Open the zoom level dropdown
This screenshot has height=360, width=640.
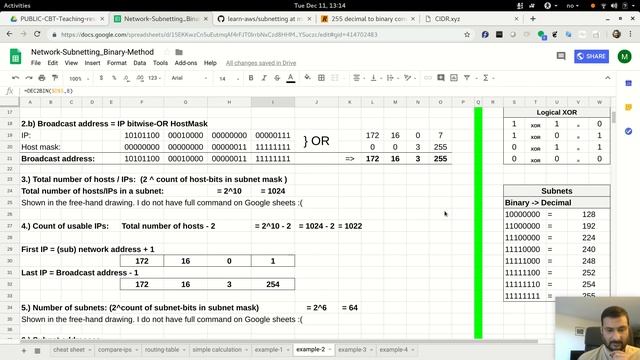click(x=79, y=78)
